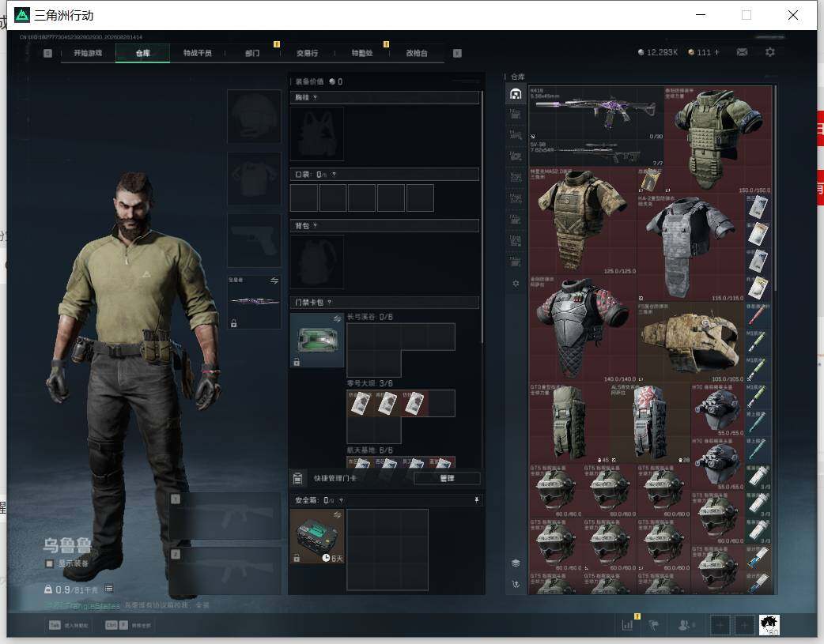This screenshot has width=824, height=644.
Task: Switch to the 改枪台 tab
Action: point(417,53)
